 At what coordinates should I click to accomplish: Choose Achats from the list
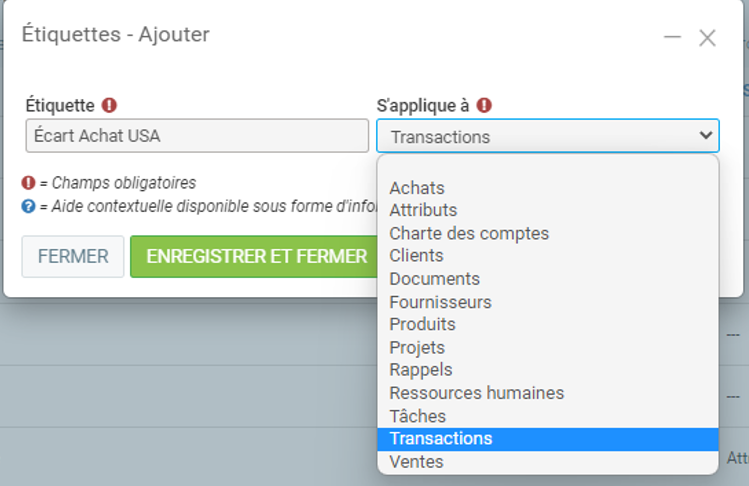[417, 188]
